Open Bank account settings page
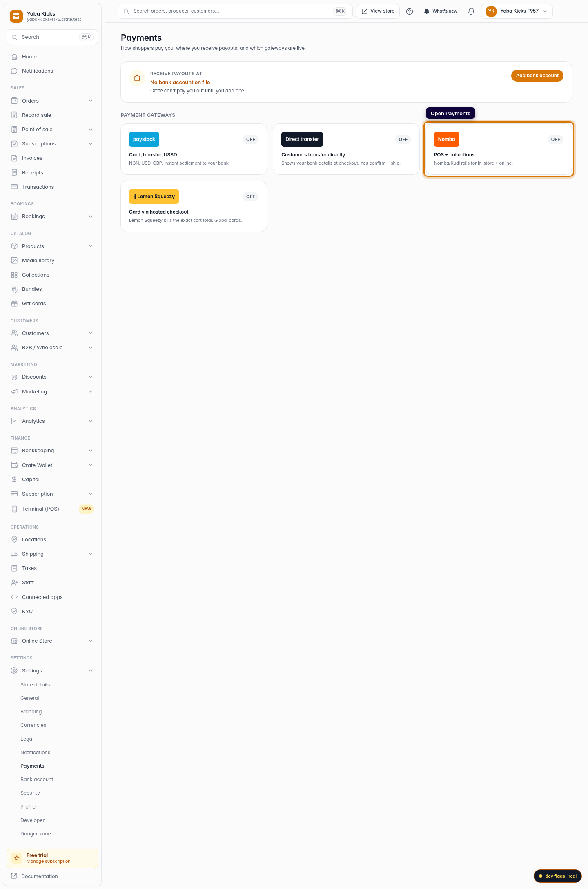 (37, 780)
